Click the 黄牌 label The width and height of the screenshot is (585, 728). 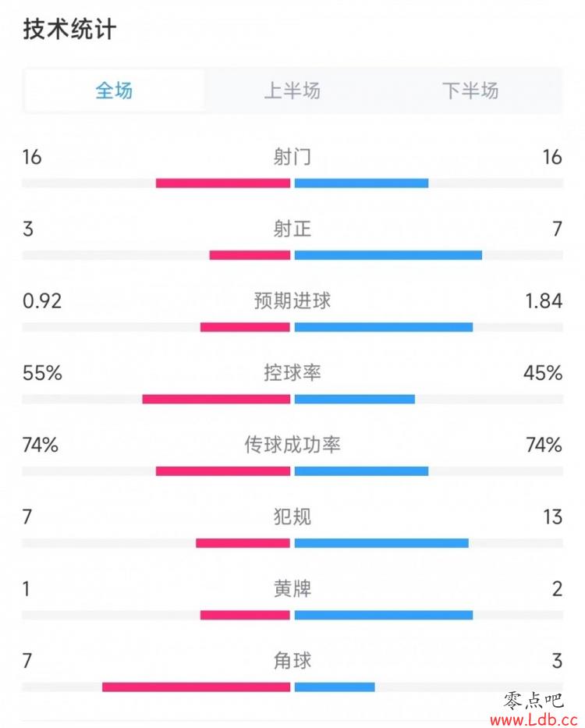click(x=292, y=588)
